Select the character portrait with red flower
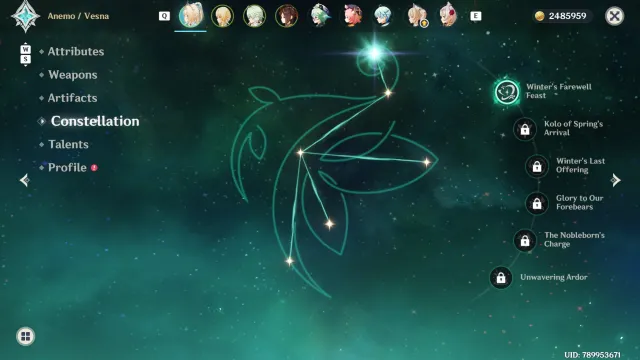The height and width of the screenshot is (360, 640). point(448,16)
